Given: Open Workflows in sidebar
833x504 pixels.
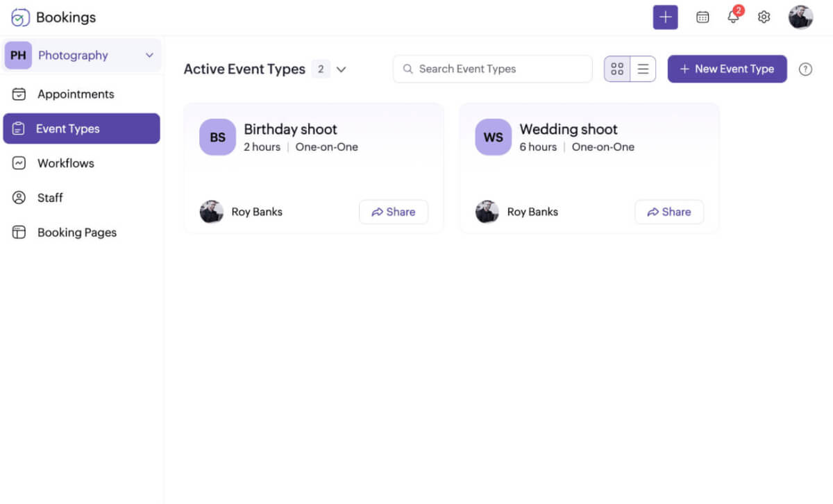Looking at the screenshot, I should point(65,163).
